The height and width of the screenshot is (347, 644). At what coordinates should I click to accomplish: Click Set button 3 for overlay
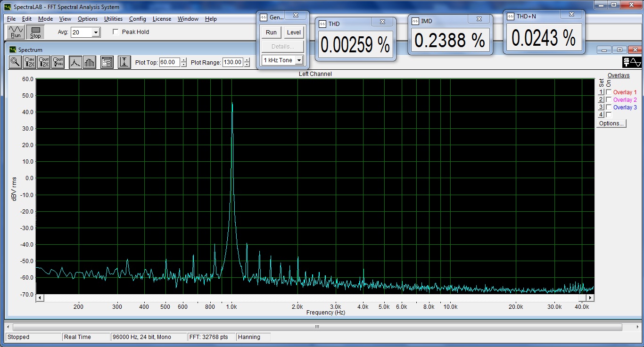point(601,107)
